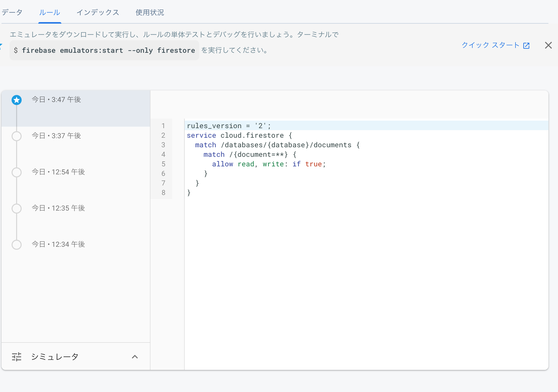This screenshot has width=558, height=392.
Task: Click line number 1 in the gutter
Action: coord(163,126)
